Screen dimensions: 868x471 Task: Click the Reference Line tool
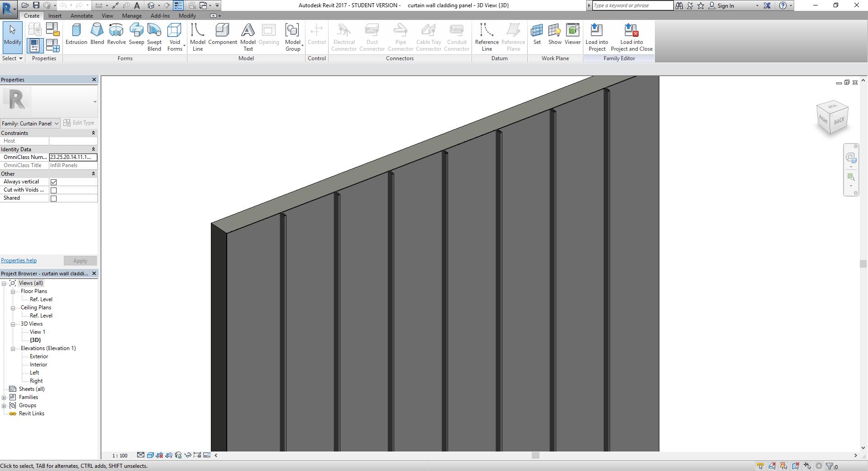point(486,38)
